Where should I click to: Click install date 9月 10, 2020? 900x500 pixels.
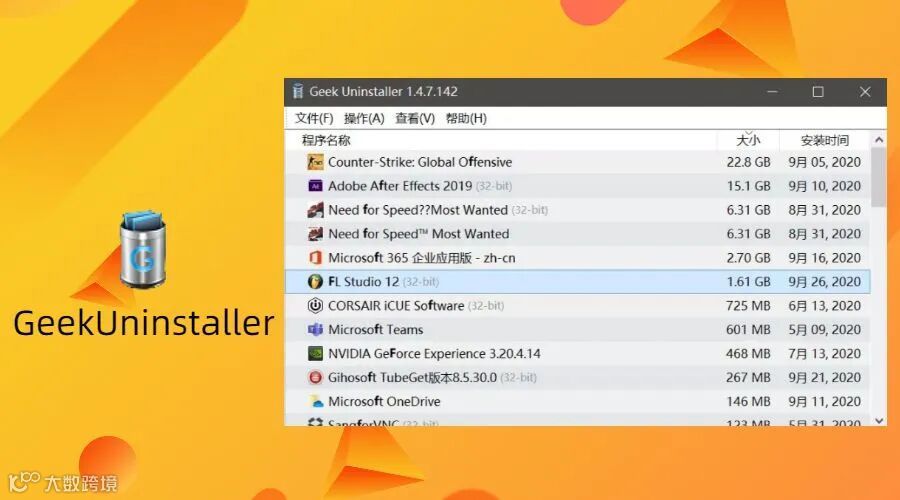pos(824,186)
